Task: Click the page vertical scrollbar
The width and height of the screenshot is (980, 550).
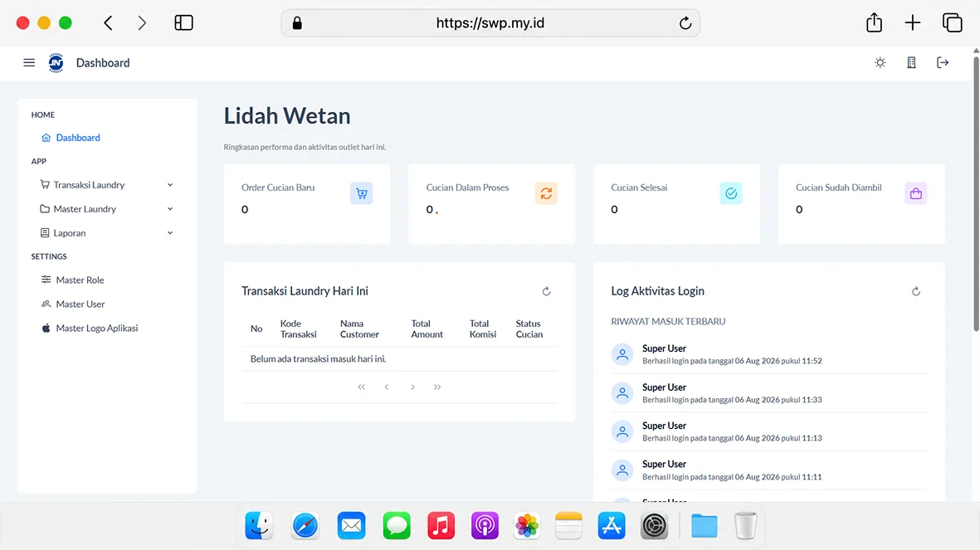Action: (x=976, y=194)
